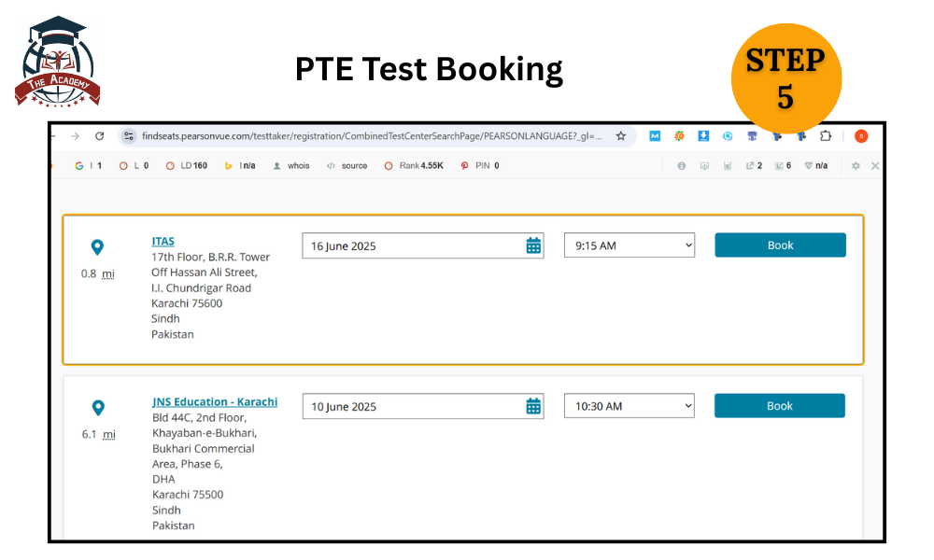Open whois in SEO toolbar
This screenshot has height=560, width=934.
(291, 166)
